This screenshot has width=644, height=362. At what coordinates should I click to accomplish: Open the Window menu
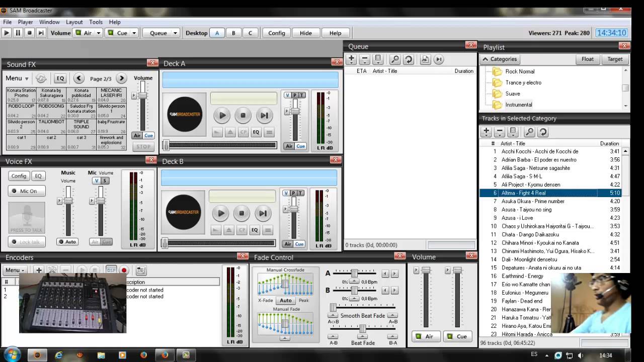click(x=49, y=22)
